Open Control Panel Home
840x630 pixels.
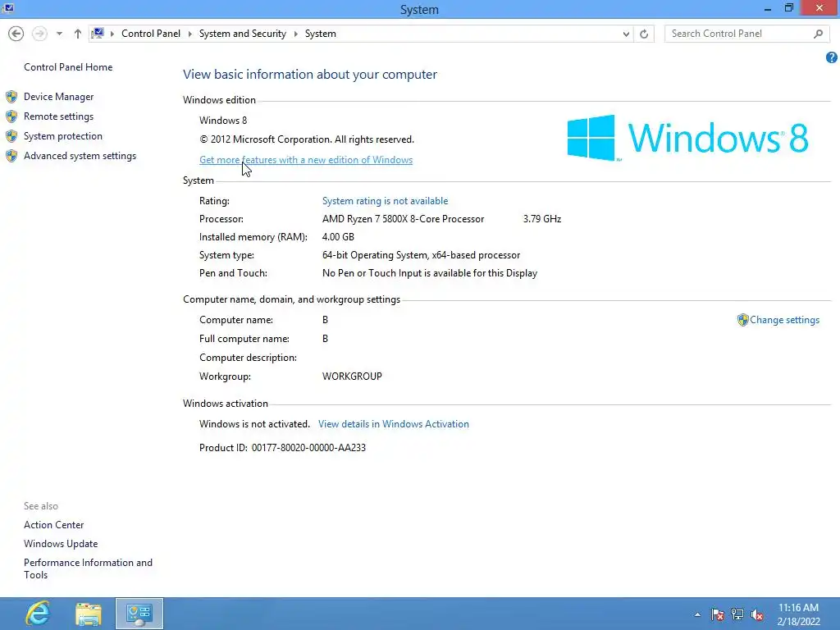pyautogui.click(x=68, y=67)
